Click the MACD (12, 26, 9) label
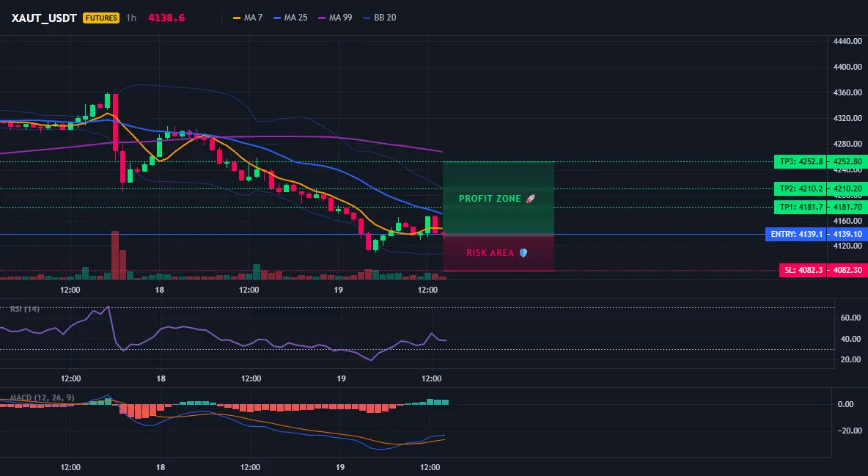Viewport: 868px width, 476px height. point(42,398)
